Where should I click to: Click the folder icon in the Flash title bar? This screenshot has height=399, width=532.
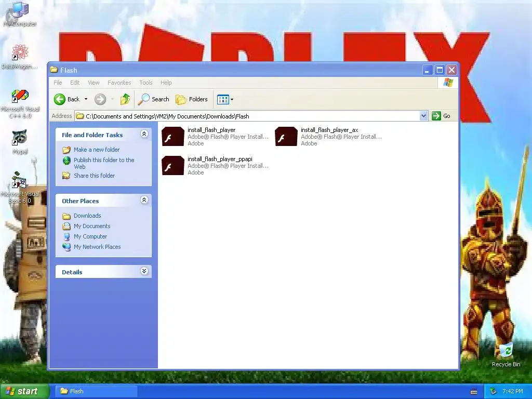pos(54,70)
